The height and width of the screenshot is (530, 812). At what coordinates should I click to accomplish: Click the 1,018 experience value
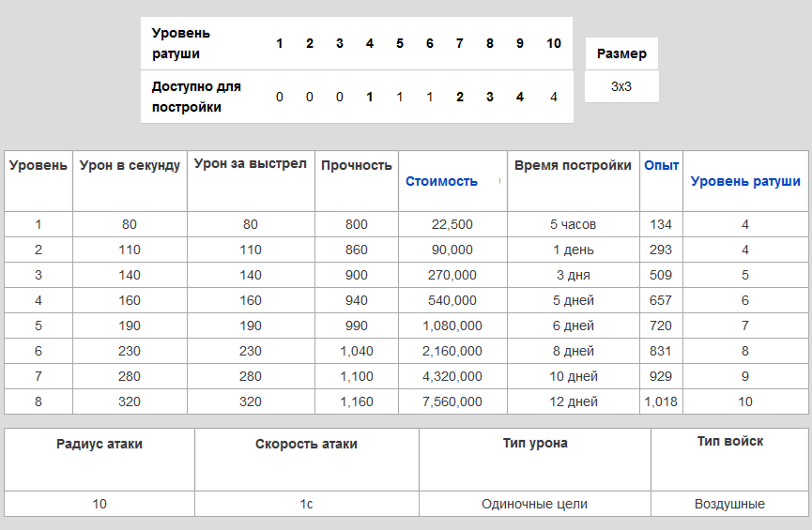pyautogui.click(x=661, y=401)
